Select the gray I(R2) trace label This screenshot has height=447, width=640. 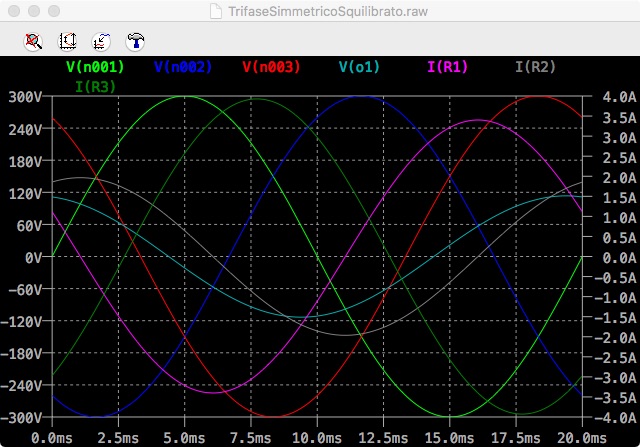tap(535, 67)
